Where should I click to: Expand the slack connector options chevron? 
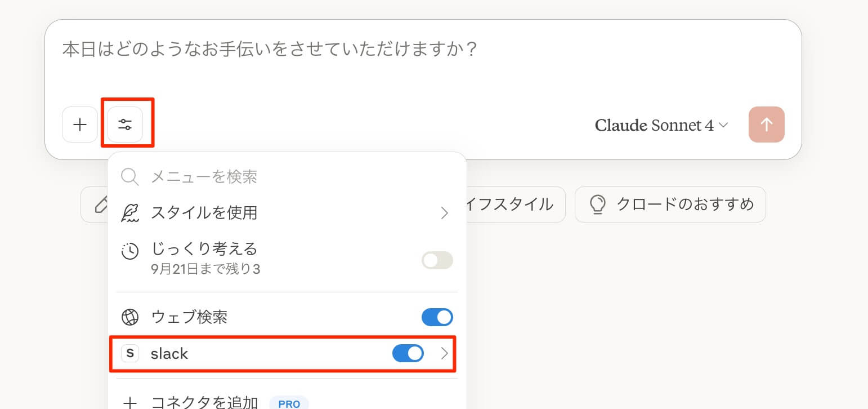[444, 353]
